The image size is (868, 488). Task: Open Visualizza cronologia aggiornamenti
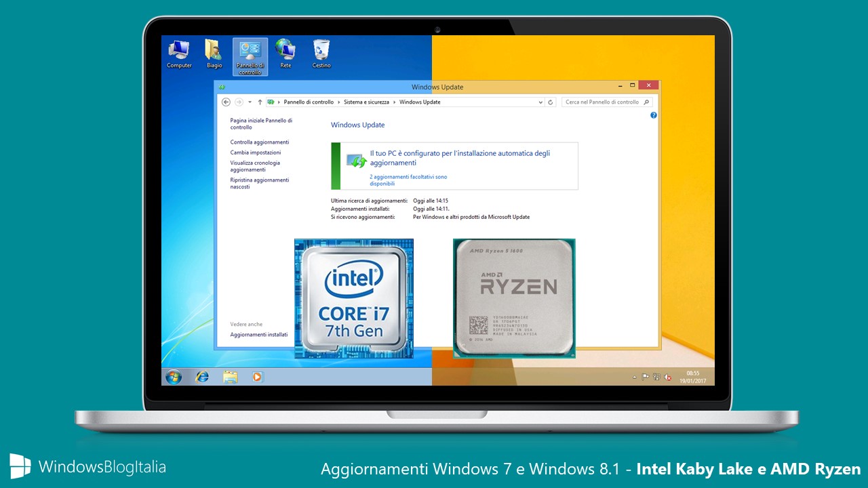[255, 167]
